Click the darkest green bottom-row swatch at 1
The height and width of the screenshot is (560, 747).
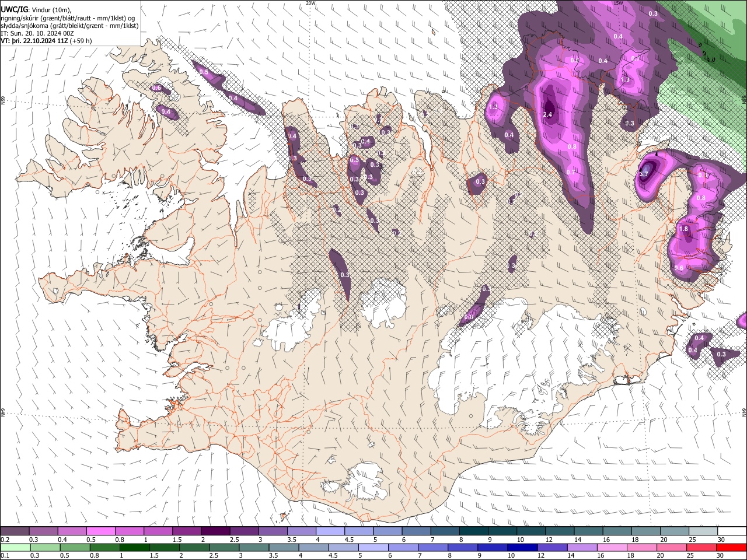[135, 548]
